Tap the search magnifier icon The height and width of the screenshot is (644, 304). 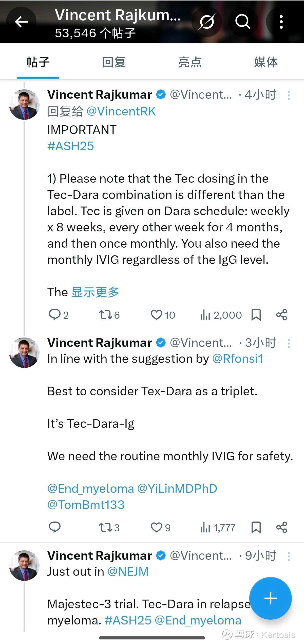click(243, 22)
